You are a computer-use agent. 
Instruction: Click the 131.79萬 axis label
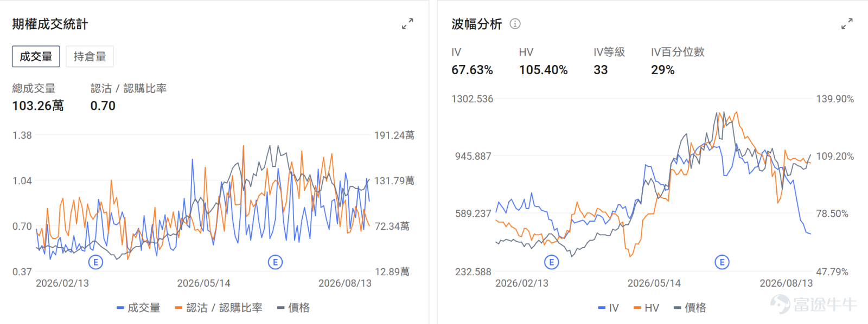pos(394,180)
